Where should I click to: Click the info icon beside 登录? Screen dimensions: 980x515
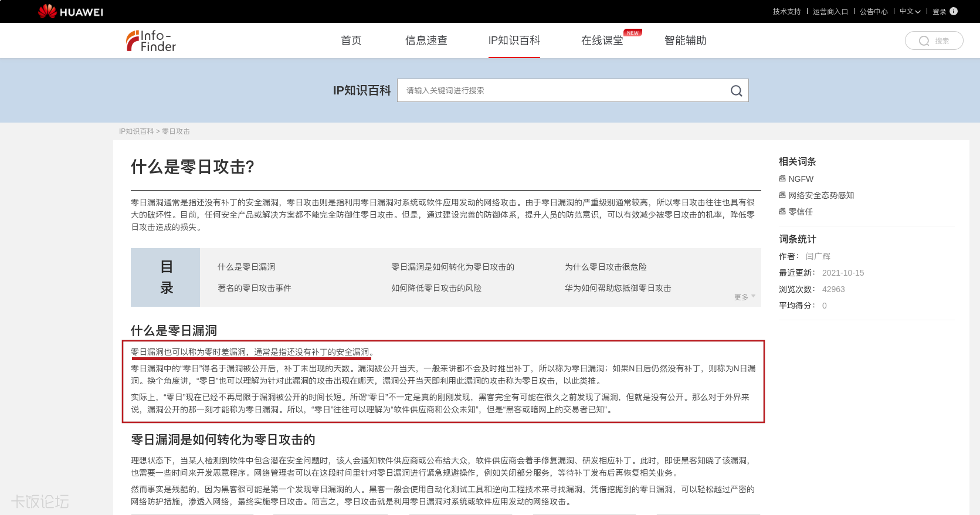click(954, 11)
